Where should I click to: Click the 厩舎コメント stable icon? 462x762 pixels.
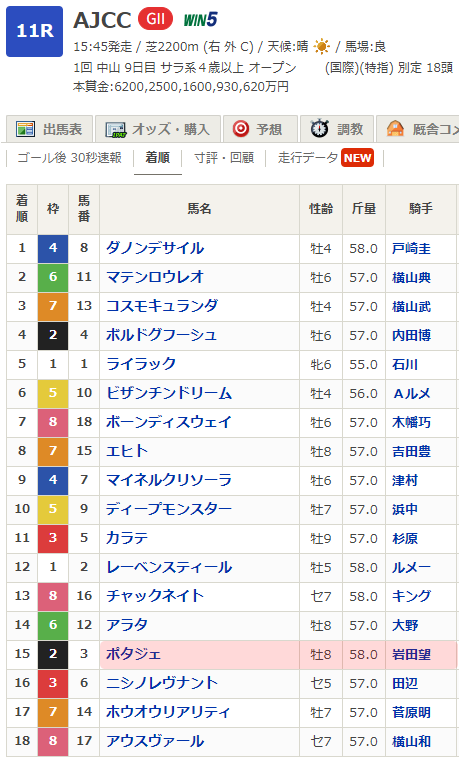click(395, 129)
